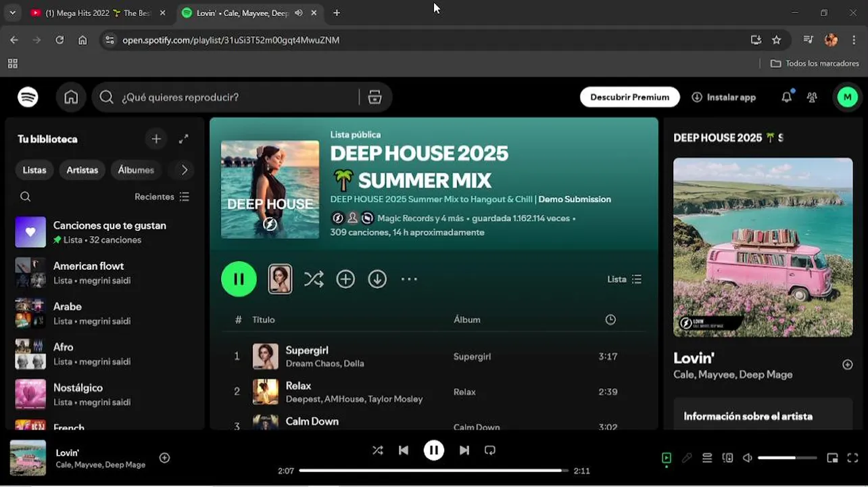Click the Lovin' album art in right panel
Image resolution: width=868 pixels, height=487 pixels.
click(x=763, y=248)
